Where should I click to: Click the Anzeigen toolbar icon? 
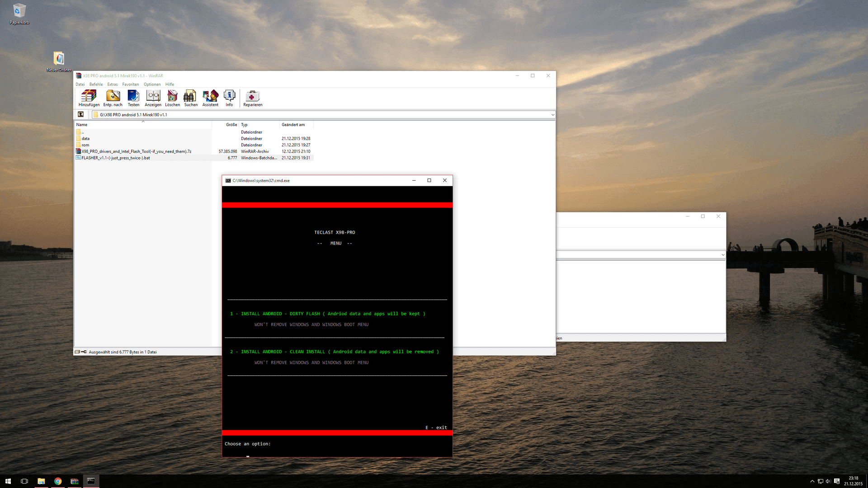point(153,98)
